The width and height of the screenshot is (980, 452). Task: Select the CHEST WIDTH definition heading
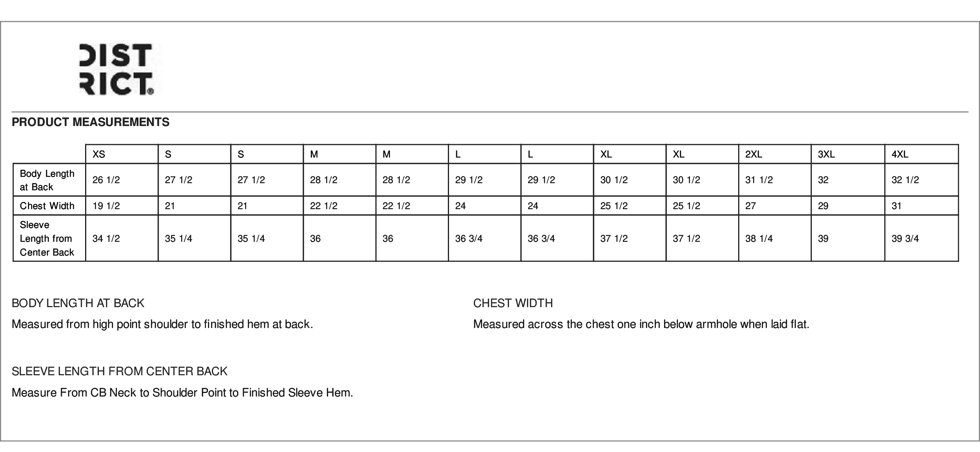(513, 303)
